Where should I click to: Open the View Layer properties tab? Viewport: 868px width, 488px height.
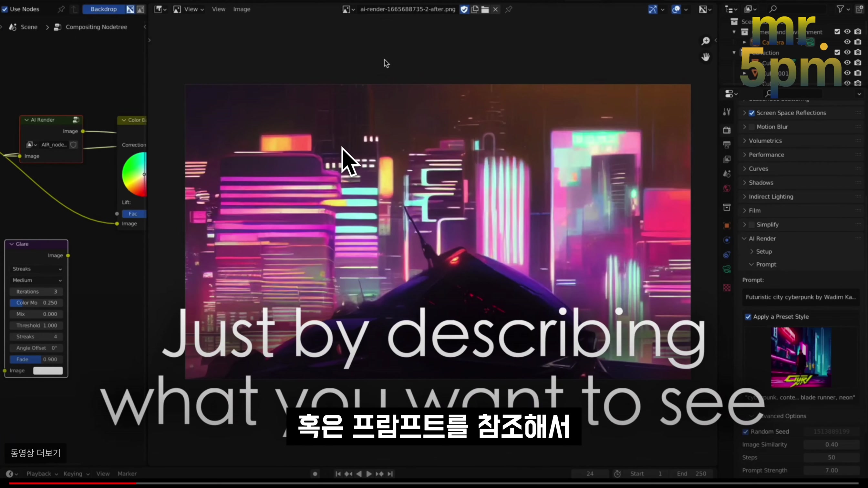(727, 159)
